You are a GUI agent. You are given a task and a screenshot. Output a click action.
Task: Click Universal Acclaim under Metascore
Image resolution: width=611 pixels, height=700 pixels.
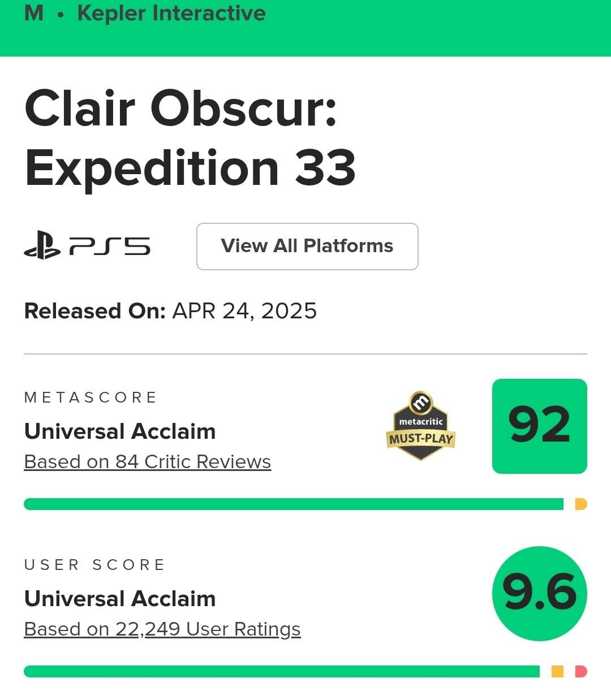(x=120, y=431)
